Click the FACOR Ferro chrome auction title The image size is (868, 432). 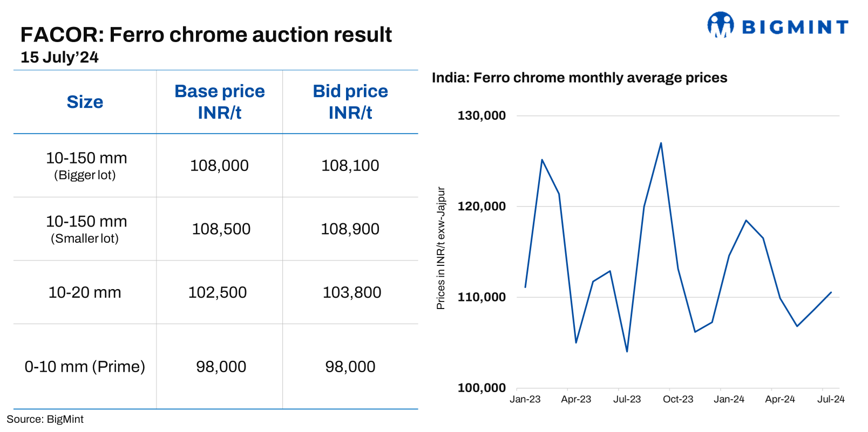206,35
